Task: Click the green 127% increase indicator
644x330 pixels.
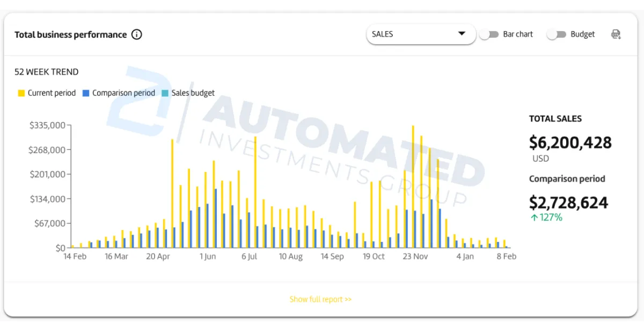Action: pyautogui.click(x=546, y=218)
